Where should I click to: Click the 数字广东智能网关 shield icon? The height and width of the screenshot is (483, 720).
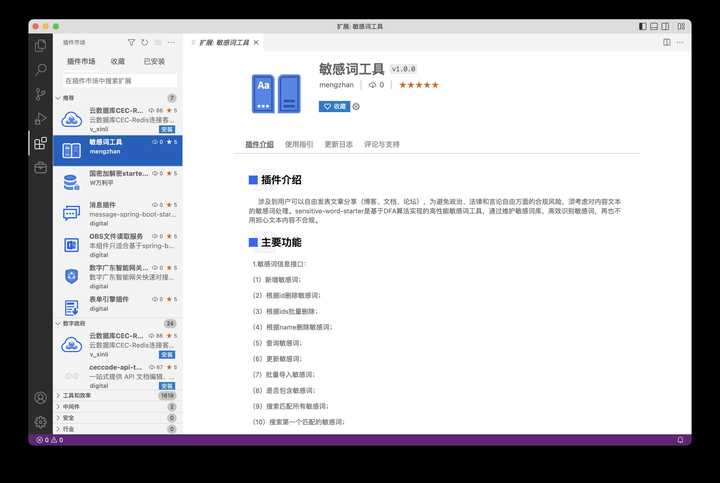[x=72, y=276]
